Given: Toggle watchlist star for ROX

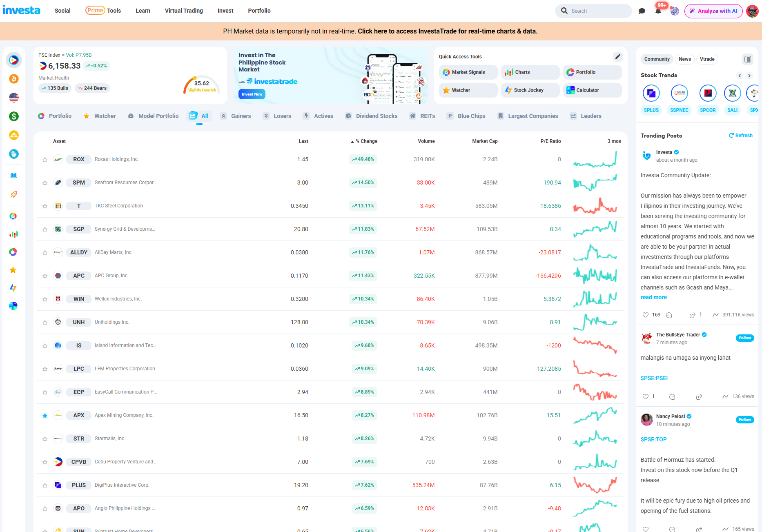Looking at the screenshot, I should 45,160.
